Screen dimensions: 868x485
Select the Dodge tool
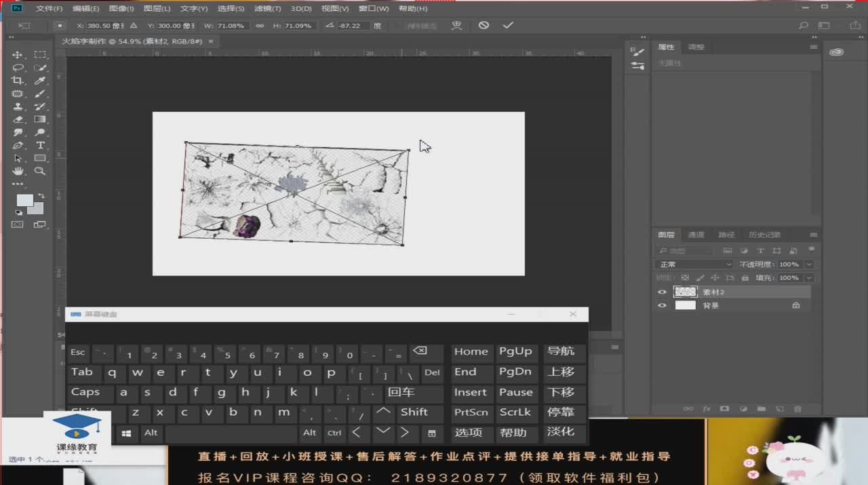(40, 132)
